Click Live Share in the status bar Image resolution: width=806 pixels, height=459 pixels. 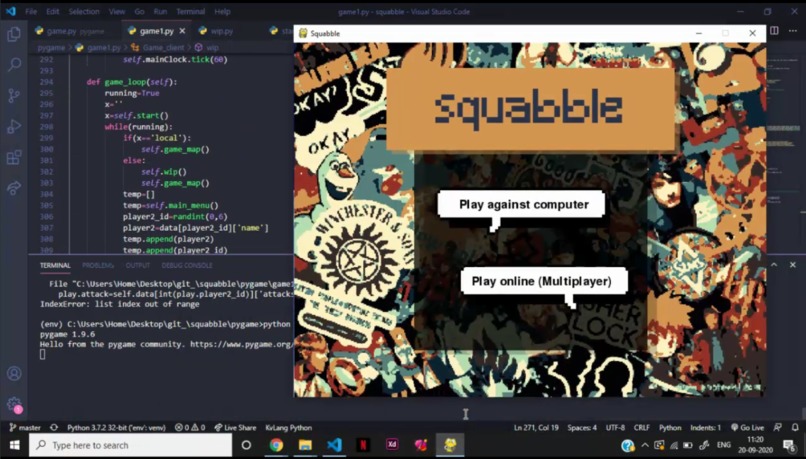(235, 428)
